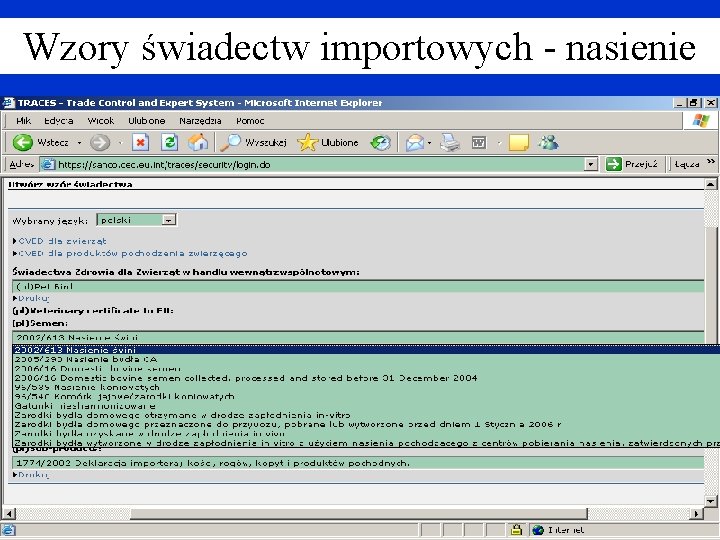This screenshot has width=720, height=540.
Task: Open Ulubione favorites star icon
Action: 307,143
